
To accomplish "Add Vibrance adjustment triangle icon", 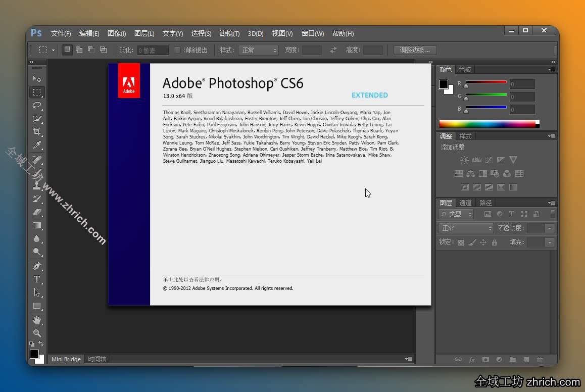I will point(513,160).
